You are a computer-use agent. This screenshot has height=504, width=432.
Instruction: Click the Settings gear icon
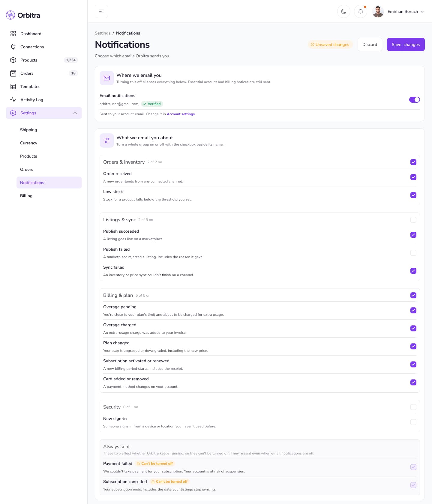[13, 113]
